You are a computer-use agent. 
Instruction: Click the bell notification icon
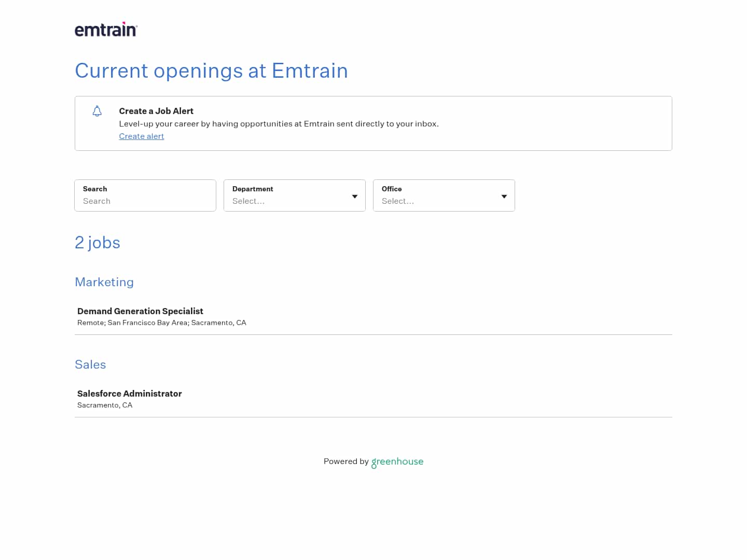[x=97, y=111]
